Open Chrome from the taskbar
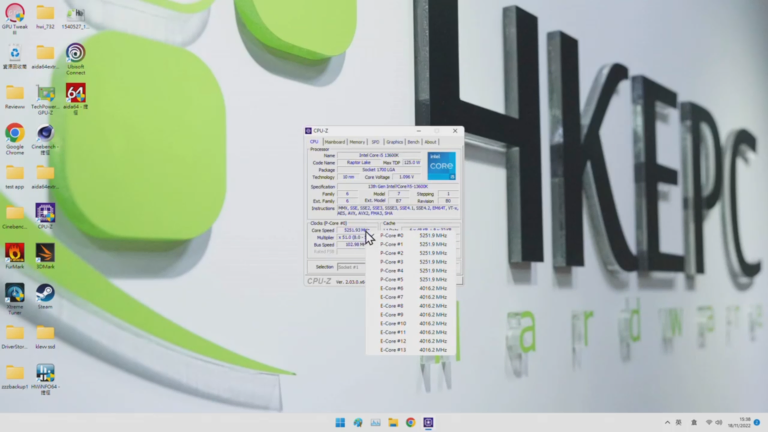 coord(410,422)
